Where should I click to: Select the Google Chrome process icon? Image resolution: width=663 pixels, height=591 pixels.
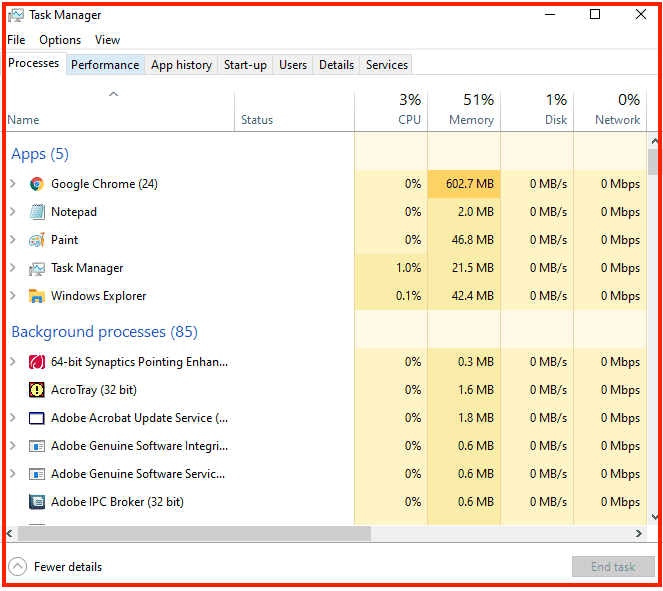[37, 184]
